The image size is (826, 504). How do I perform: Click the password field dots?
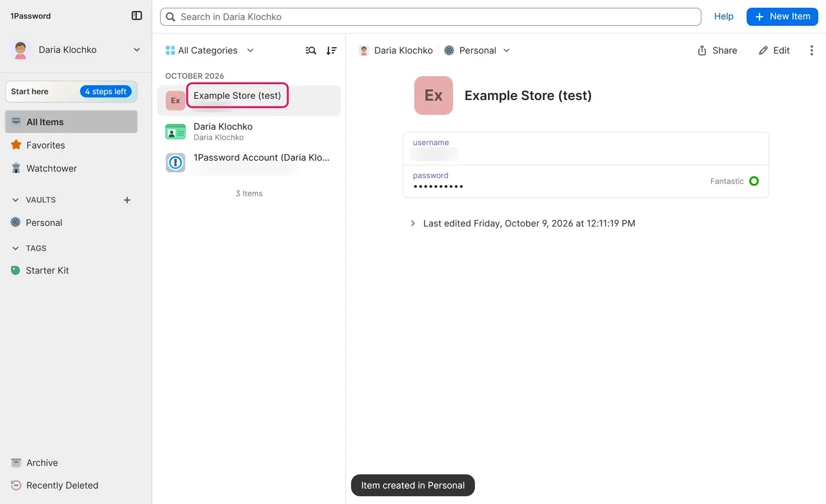[x=438, y=186]
